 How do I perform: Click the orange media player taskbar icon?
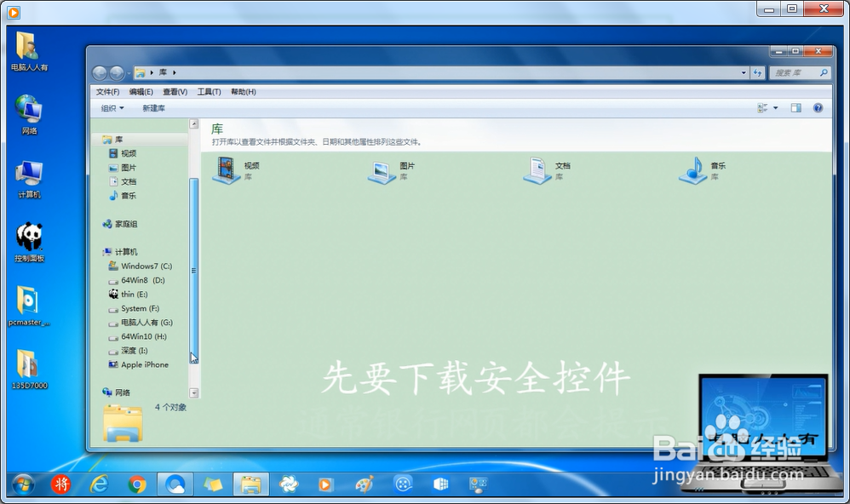[x=325, y=484]
